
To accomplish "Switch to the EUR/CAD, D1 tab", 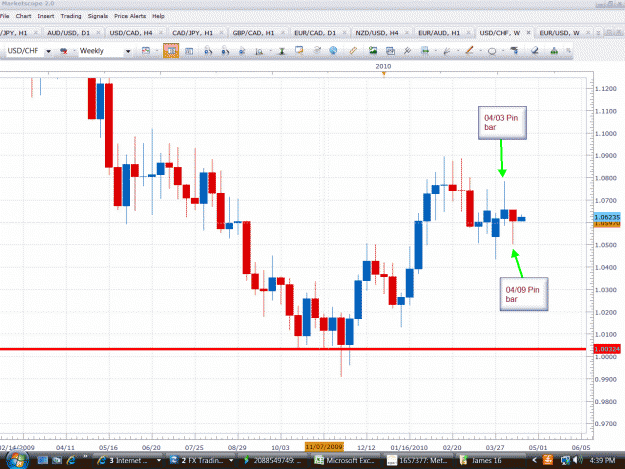I will coord(315,33).
